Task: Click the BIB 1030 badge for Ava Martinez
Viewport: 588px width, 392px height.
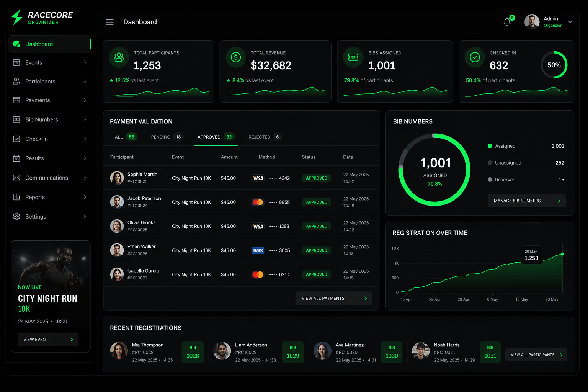Action: click(x=392, y=352)
